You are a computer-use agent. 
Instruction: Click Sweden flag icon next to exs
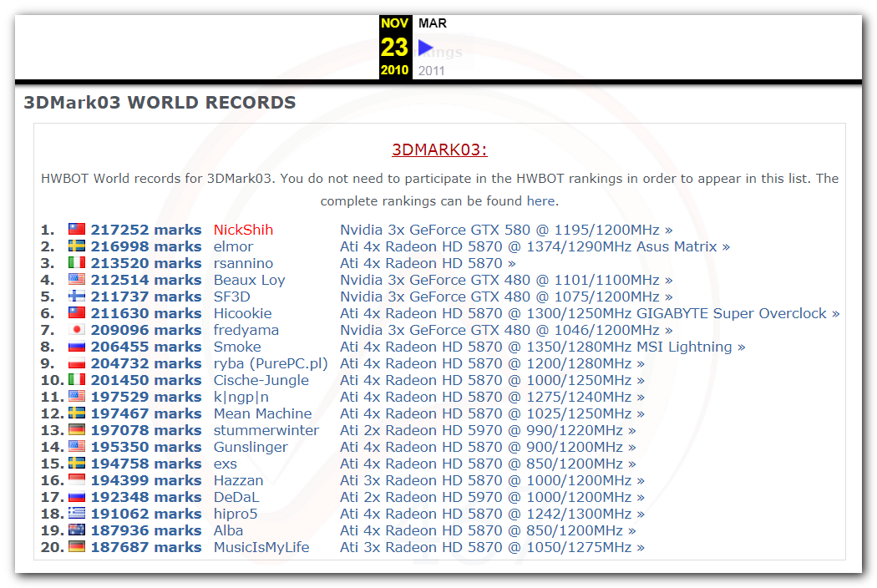pos(77,464)
